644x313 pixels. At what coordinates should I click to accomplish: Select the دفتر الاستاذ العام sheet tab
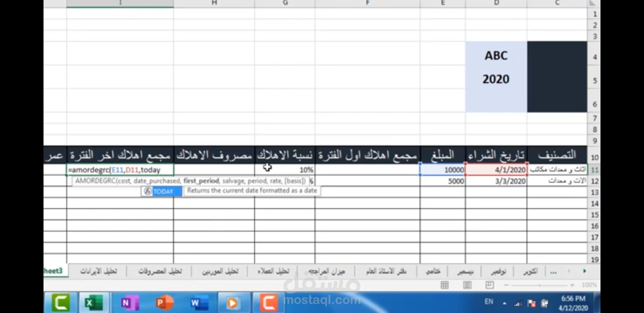(386, 271)
